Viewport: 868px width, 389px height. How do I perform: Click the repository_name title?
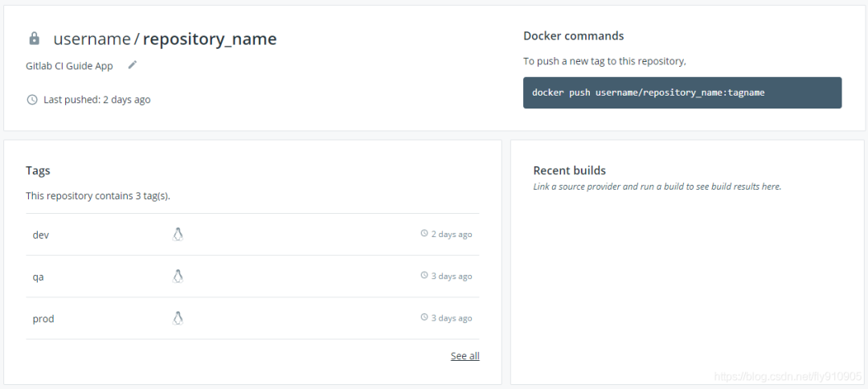(x=210, y=39)
